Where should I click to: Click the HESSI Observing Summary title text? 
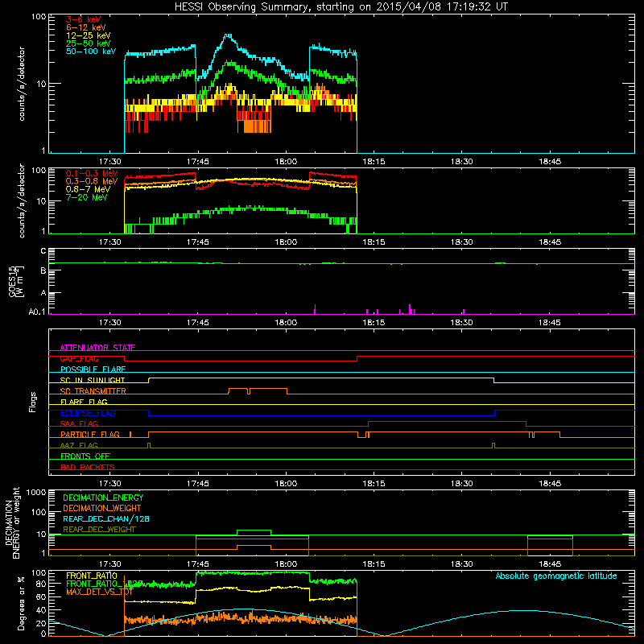click(x=341, y=7)
